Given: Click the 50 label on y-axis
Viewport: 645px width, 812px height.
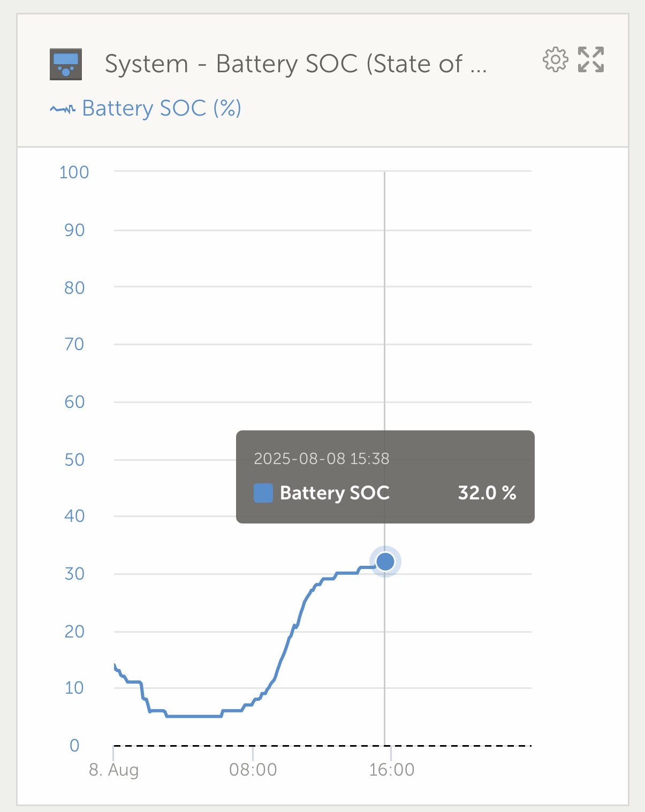Looking at the screenshot, I should coord(74,460).
